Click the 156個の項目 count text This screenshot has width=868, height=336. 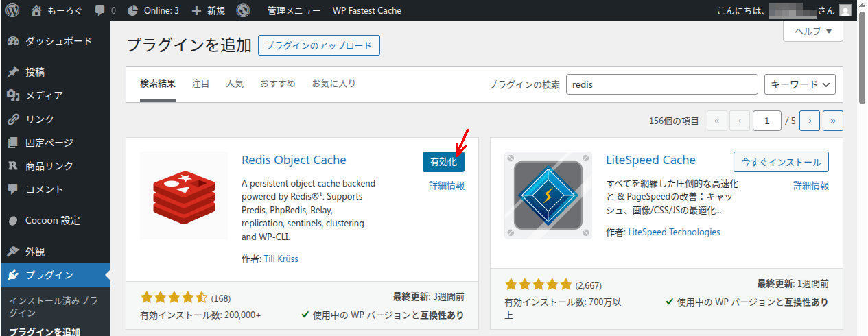[x=674, y=121]
